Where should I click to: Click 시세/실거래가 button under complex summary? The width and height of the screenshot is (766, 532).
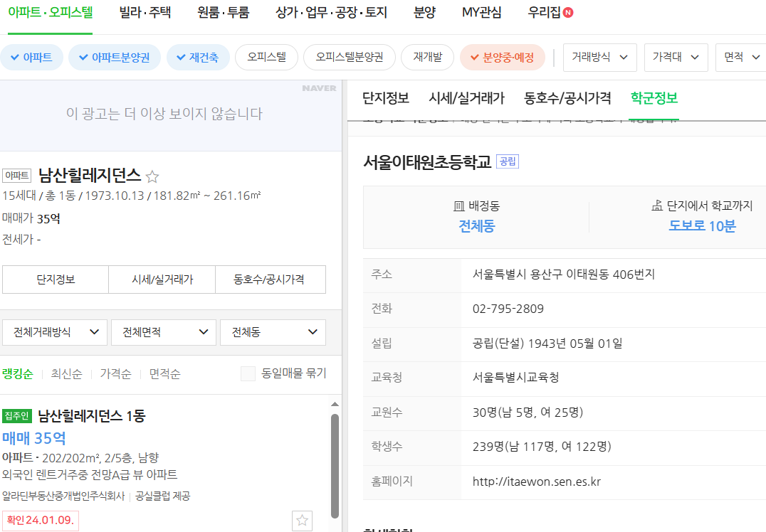pyautogui.click(x=162, y=280)
